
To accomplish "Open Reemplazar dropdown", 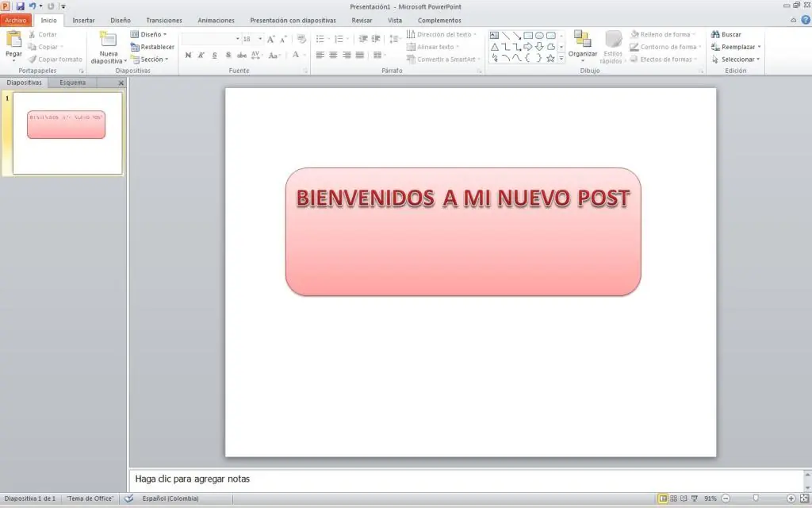I will 736,47.
